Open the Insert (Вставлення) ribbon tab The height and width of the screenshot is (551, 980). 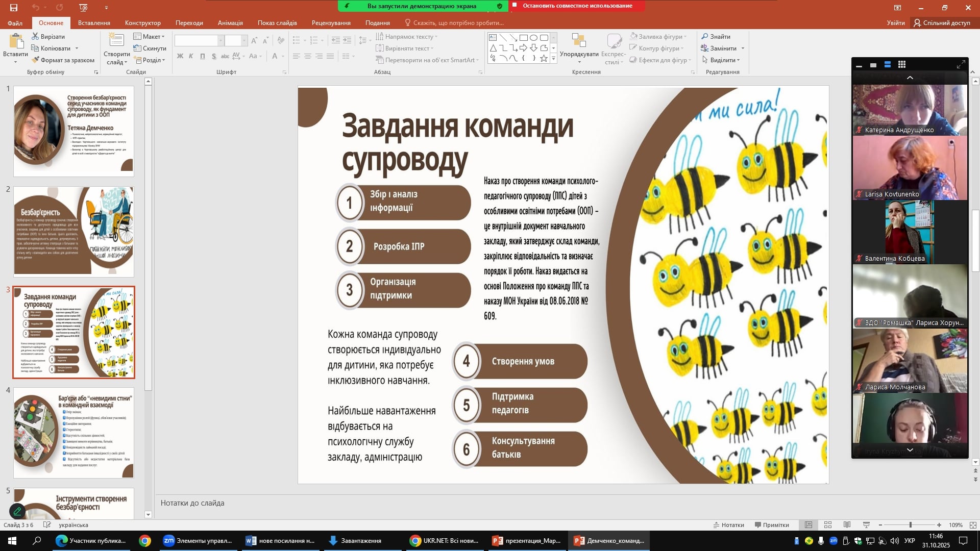[x=94, y=23]
